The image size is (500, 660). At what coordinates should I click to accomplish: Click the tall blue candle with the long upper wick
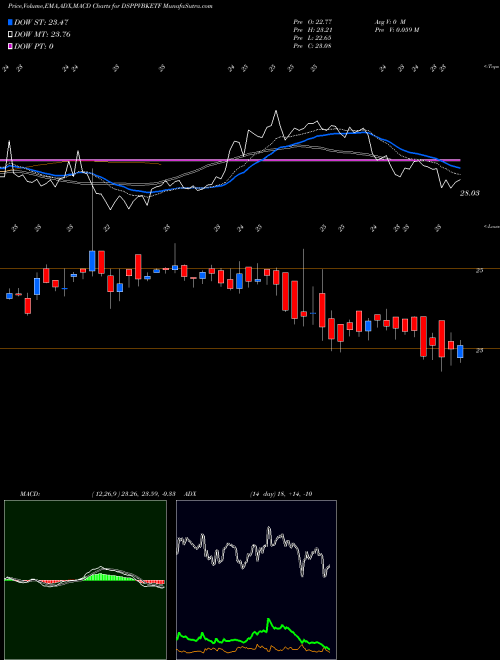(x=92, y=261)
